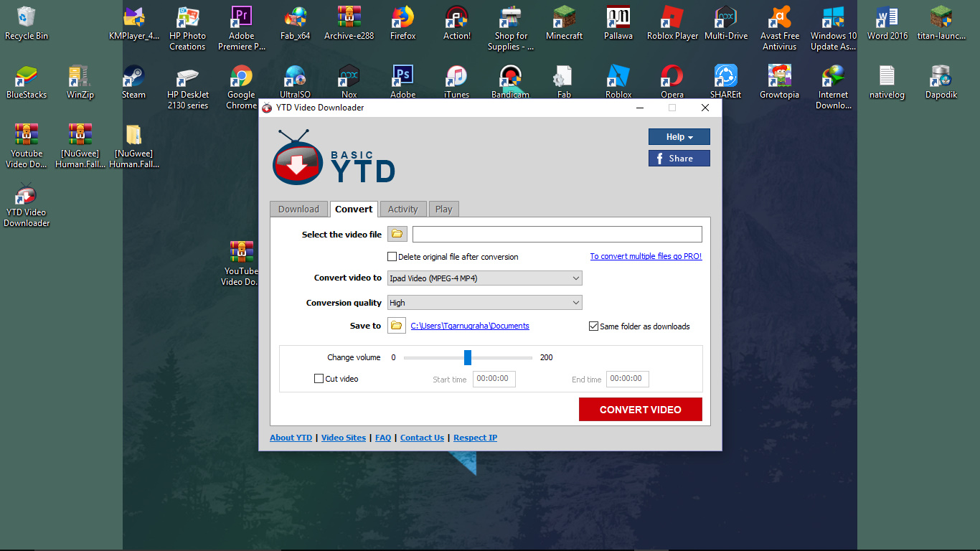The image size is (980, 551).
Task: Click the CONVERT VIDEO button
Action: (640, 409)
